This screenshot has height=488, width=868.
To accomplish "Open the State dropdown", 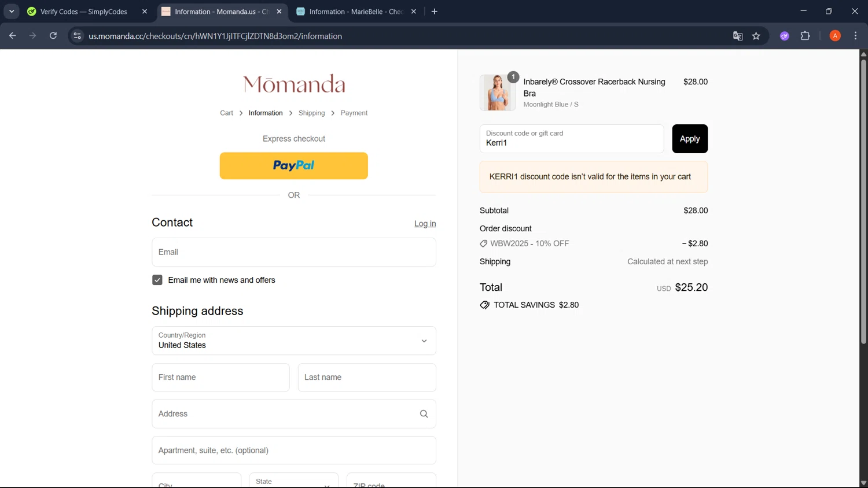I will pos(293,481).
